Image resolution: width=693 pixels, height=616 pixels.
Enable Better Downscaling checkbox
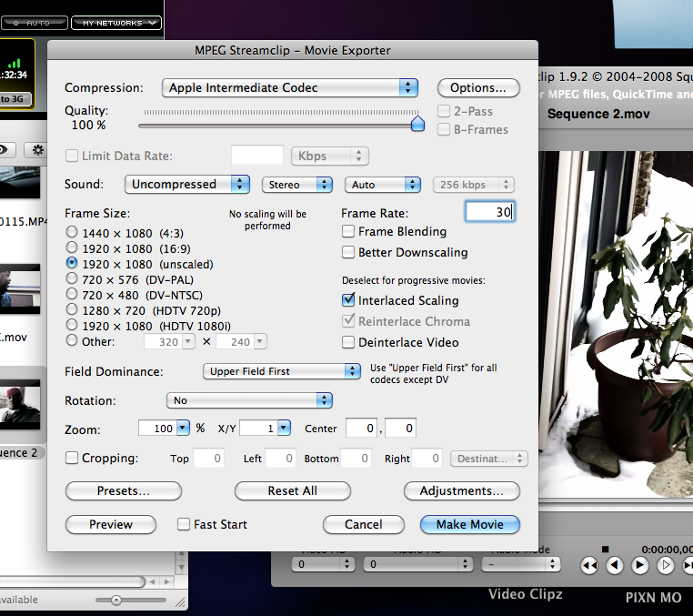(348, 252)
